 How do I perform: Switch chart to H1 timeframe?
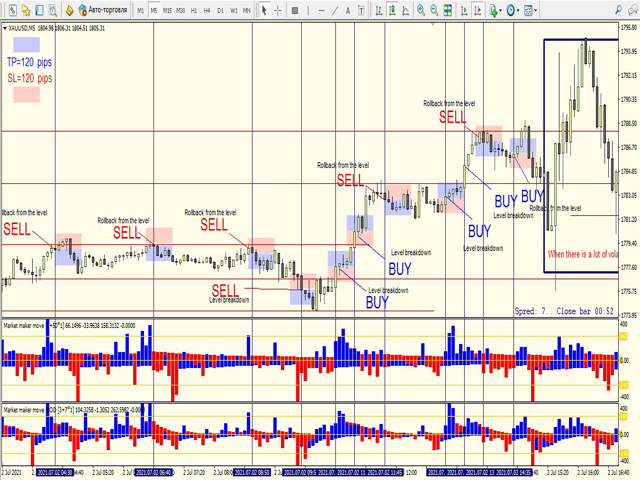(x=194, y=10)
